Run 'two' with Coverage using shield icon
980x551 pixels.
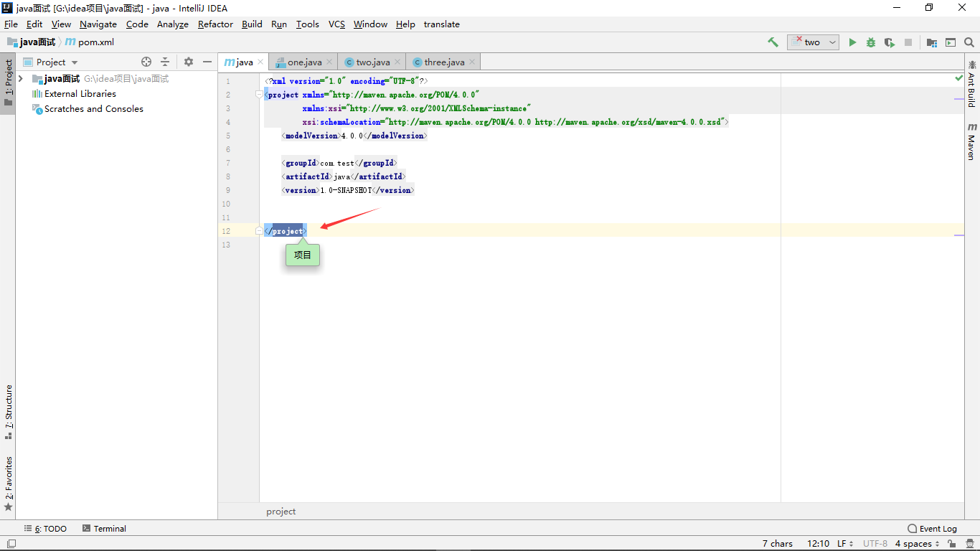pyautogui.click(x=889, y=42)
